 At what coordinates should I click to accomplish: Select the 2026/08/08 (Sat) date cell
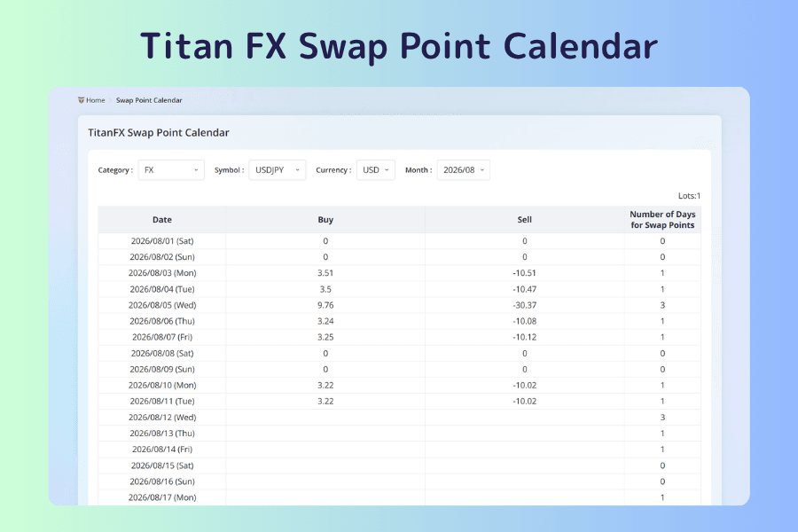[x=162, y=353]
